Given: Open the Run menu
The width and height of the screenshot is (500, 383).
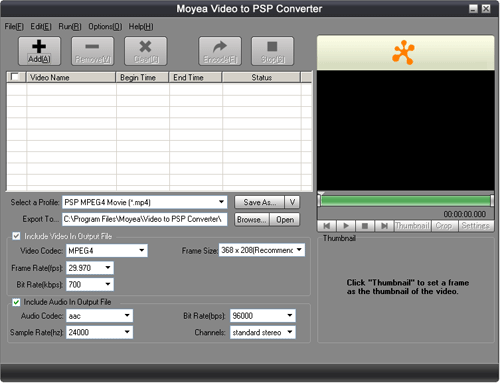Looking at the screenshot, I should tap(70, 27).
